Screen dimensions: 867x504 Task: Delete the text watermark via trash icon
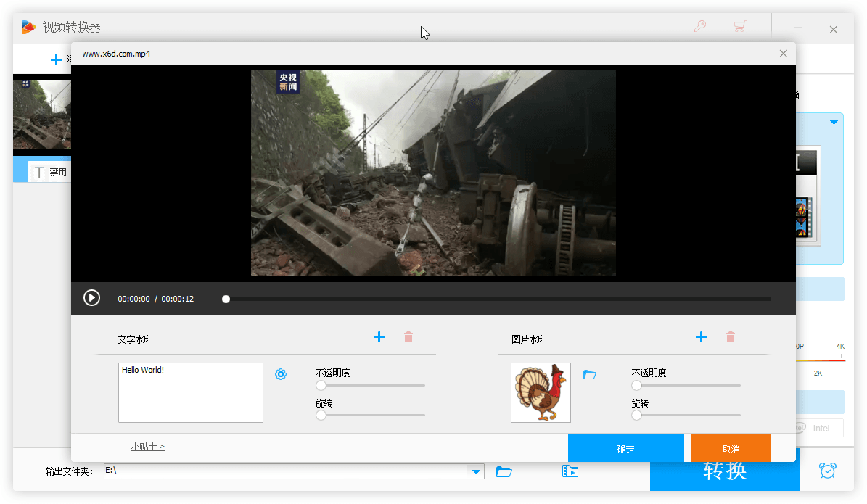click(408, 336)
